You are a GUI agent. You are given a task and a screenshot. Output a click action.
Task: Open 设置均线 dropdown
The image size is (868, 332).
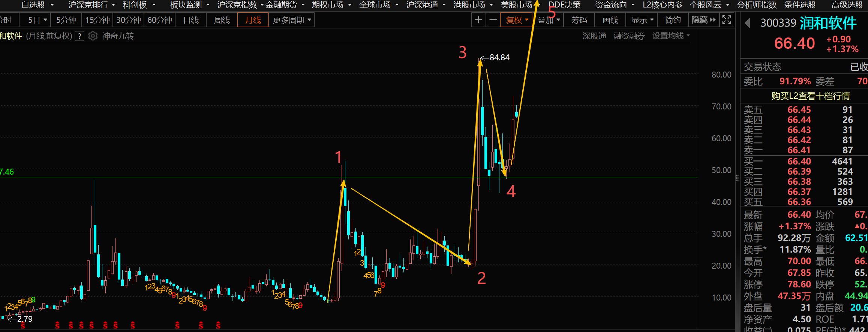[671, 36]
